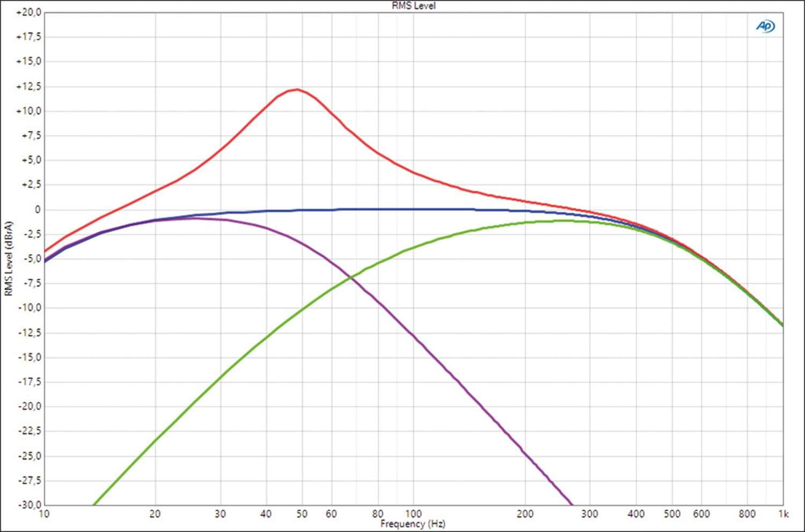Click the 30 tick on the frequency axis
Image resolution: width=805 pixels, height=532 pixels.
click(220, 514)
